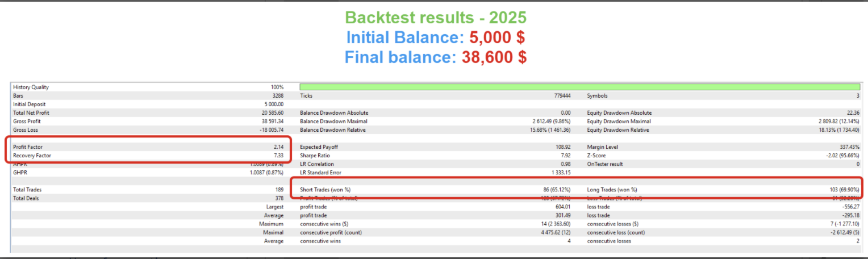
Task: Click the Final balance 38,600 $ text
Action: [436, 57]
